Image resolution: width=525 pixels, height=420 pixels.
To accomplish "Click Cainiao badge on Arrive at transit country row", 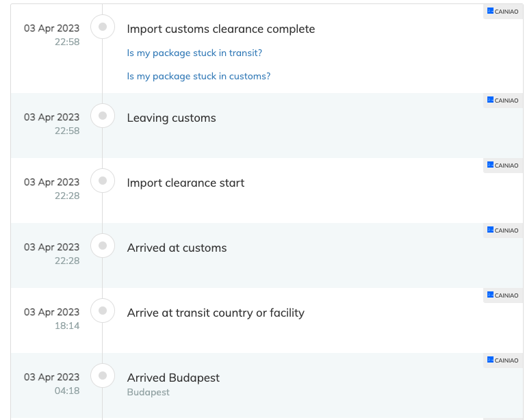I will coord(503,296).
